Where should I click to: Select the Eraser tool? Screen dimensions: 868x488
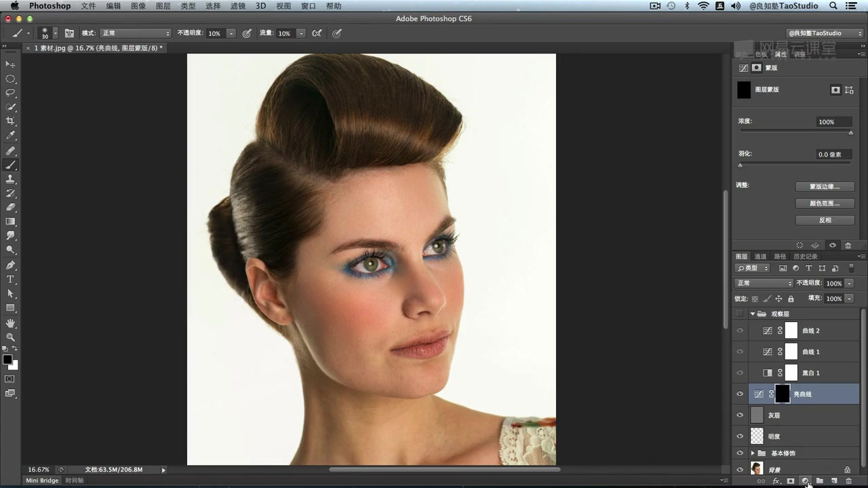[x=10, y=207]
